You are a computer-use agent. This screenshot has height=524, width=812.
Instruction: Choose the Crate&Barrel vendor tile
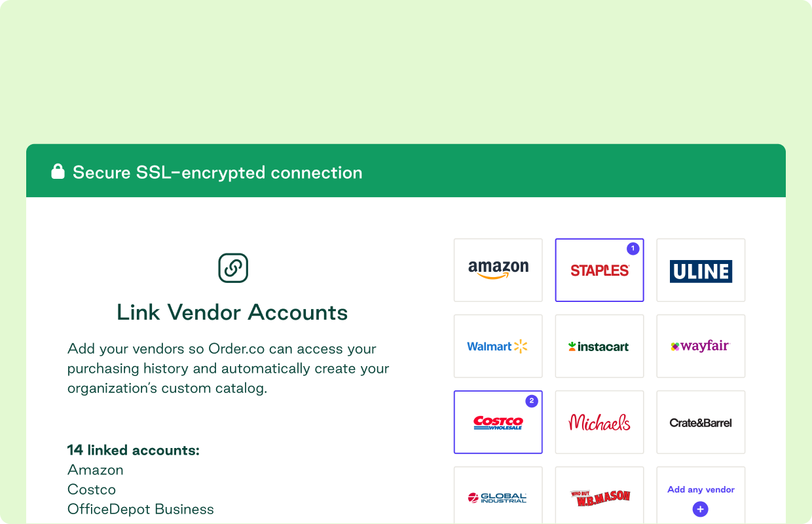tap(701, 422)
